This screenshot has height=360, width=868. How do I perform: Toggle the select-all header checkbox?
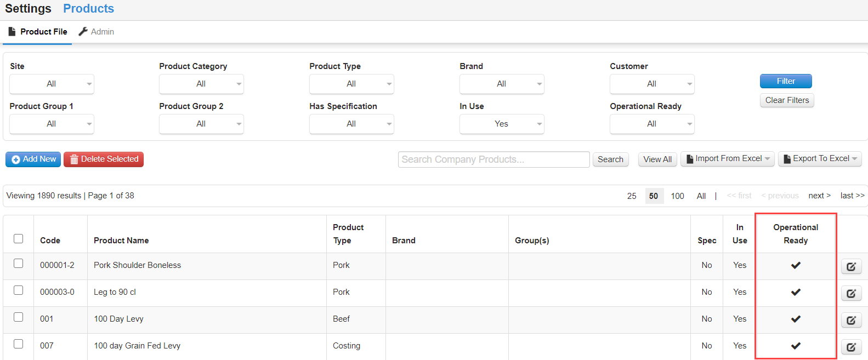19,239
